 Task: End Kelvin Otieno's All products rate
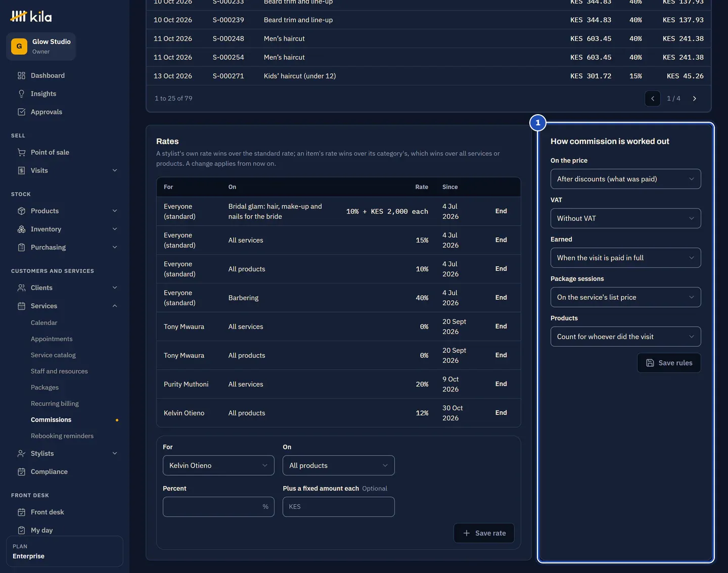(501, 413)
